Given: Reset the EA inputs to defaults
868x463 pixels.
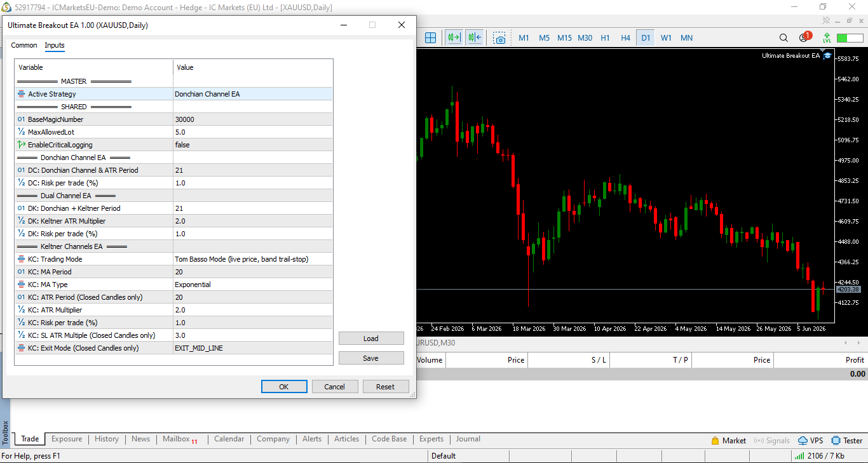Looking at the screenshot, I should 386,387.
